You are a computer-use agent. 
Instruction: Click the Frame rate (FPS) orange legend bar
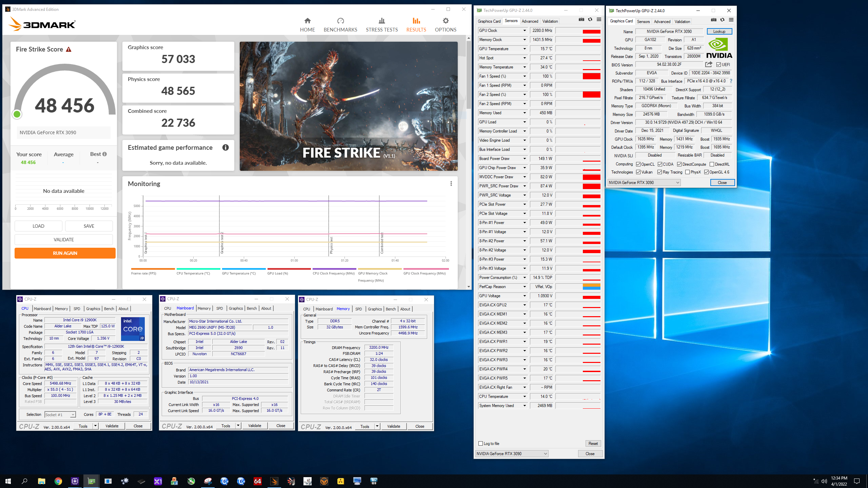point(153,269)
